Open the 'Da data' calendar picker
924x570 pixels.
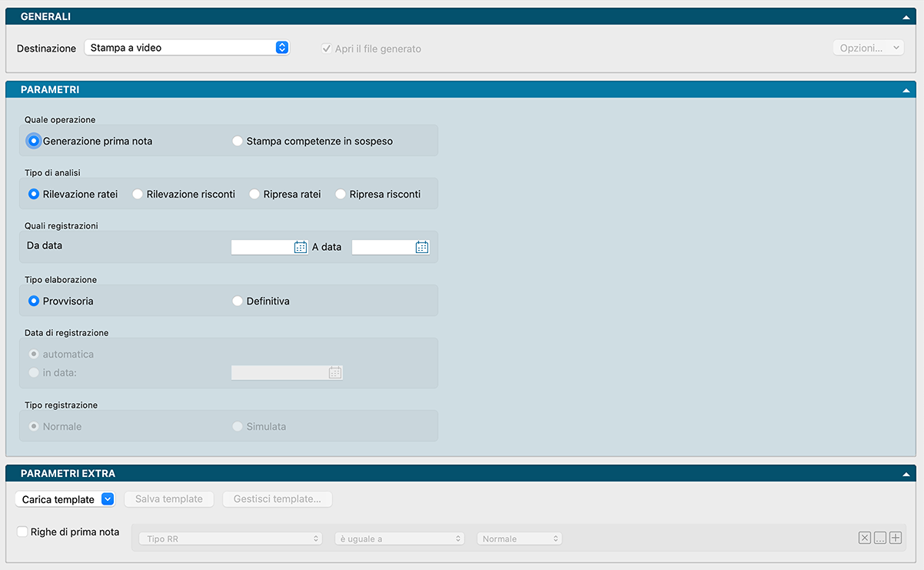pos(301,247)
